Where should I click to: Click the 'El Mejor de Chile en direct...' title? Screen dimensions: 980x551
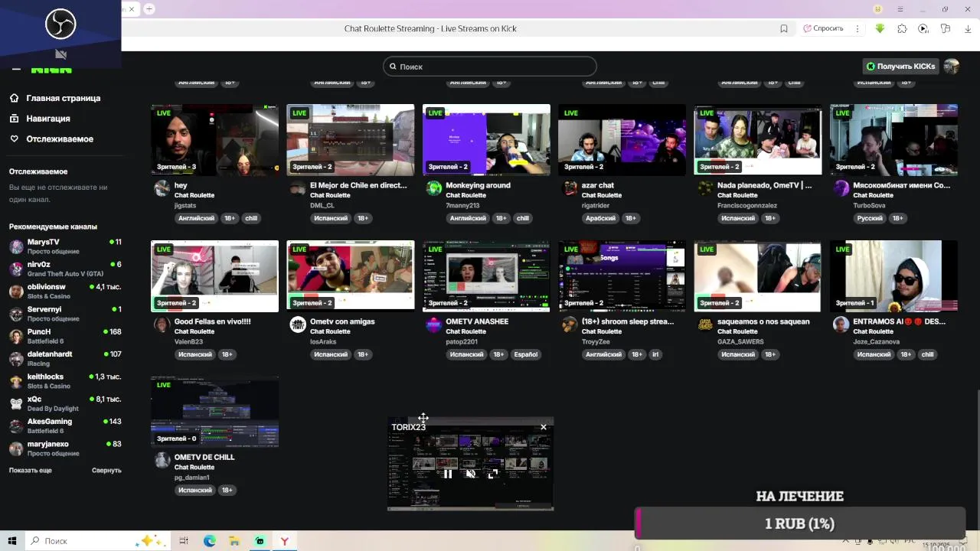click(358, 185)
